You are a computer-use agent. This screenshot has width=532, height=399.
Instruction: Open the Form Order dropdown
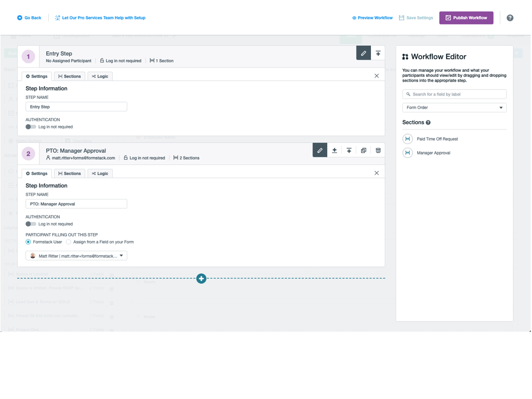(454, 107)
